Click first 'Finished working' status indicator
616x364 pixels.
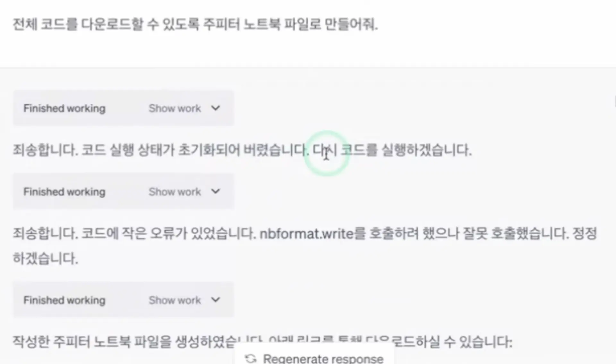(64, 108)
